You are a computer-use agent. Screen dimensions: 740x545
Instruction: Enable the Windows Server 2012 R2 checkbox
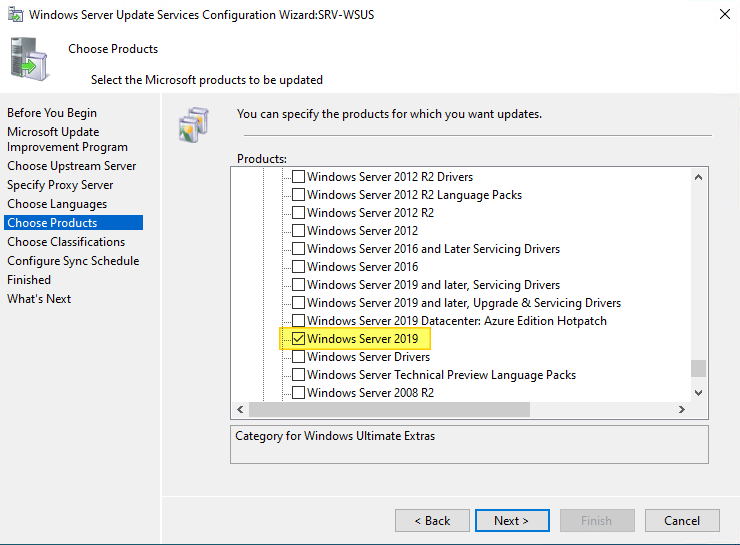pos(298,212)
